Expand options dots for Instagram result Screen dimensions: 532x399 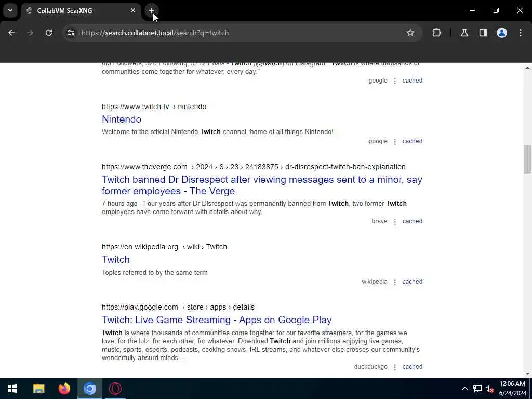pyautogui.click(x=395, y=81)
